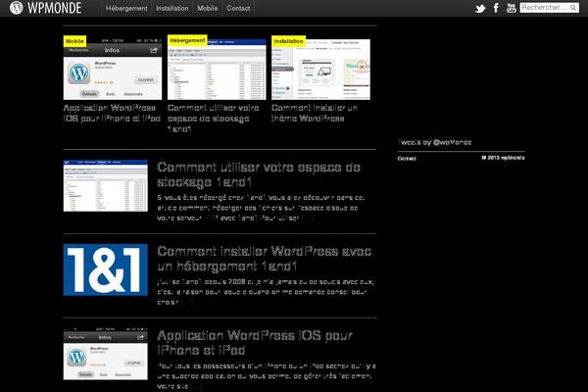This screenshot has height=392, width=588.
Task: Open the featured theme installation thumbnail
Action: pyautogui.click(x=320, y=70)
